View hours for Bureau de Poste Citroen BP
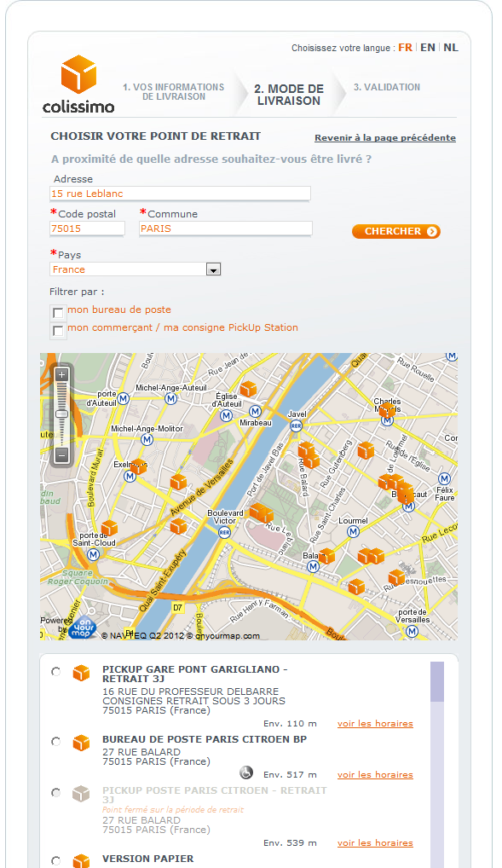 [x=375, y=774]
